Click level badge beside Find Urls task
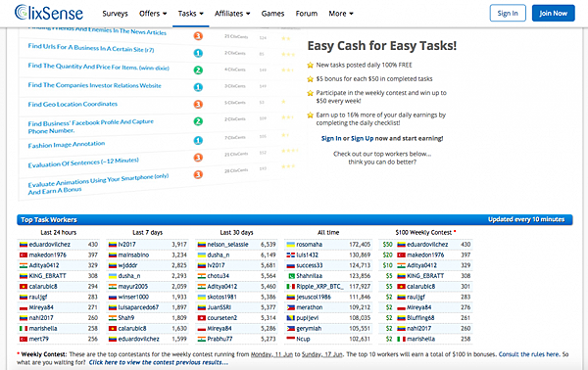588x370 pixels. (x=198, y=53)
